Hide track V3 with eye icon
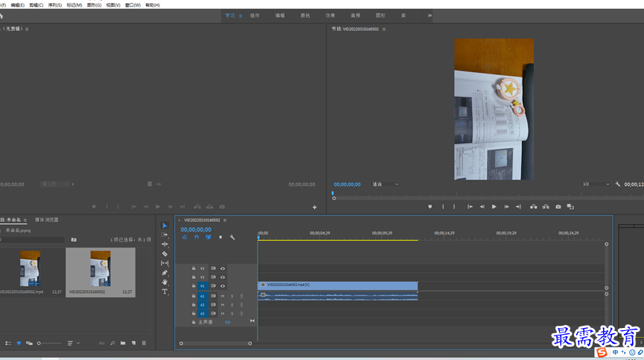Screen dimensions: 644x360 click(x=223, y=269)
